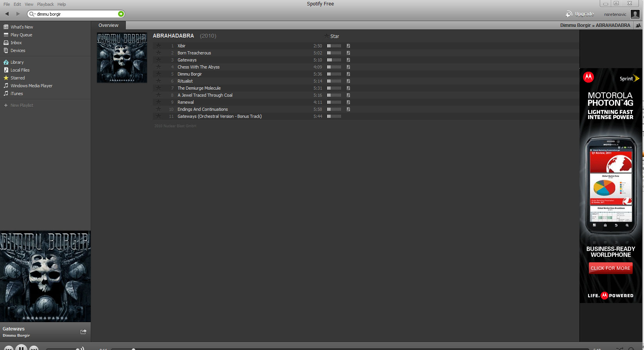The width and height of the screenshot is (644, 350).
Task: Click the local file icon for Born Treacherous
Action: 348,53
